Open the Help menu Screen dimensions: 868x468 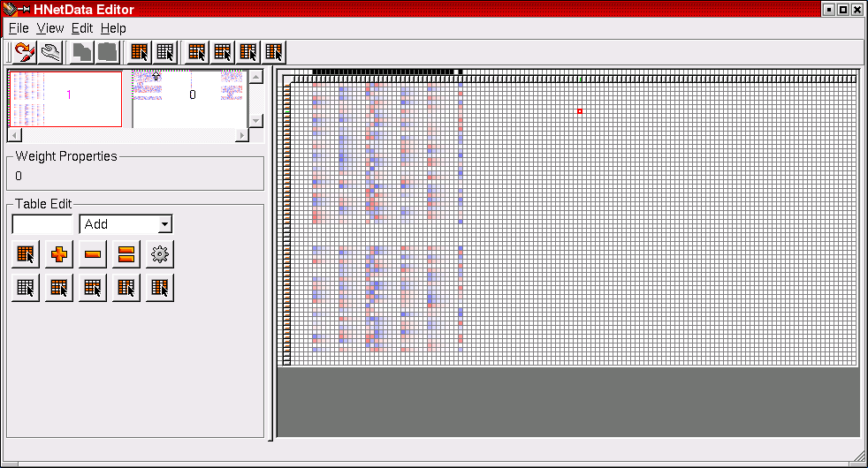pos(113,28)
